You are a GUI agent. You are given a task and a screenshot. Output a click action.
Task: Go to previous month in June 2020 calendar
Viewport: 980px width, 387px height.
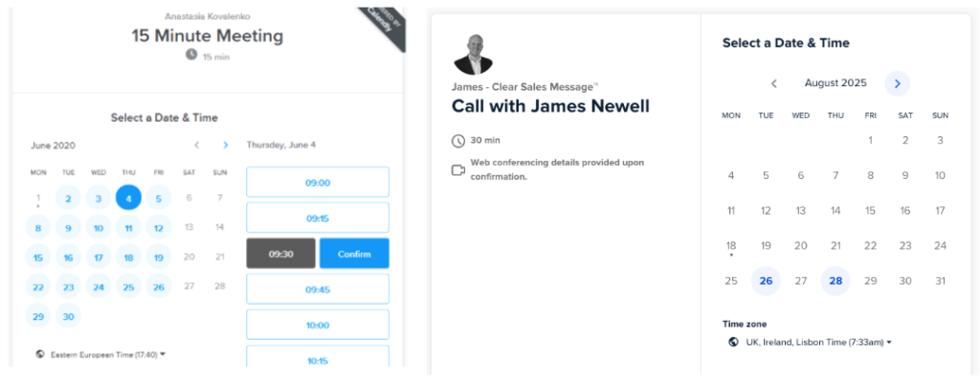coord(197,146)
